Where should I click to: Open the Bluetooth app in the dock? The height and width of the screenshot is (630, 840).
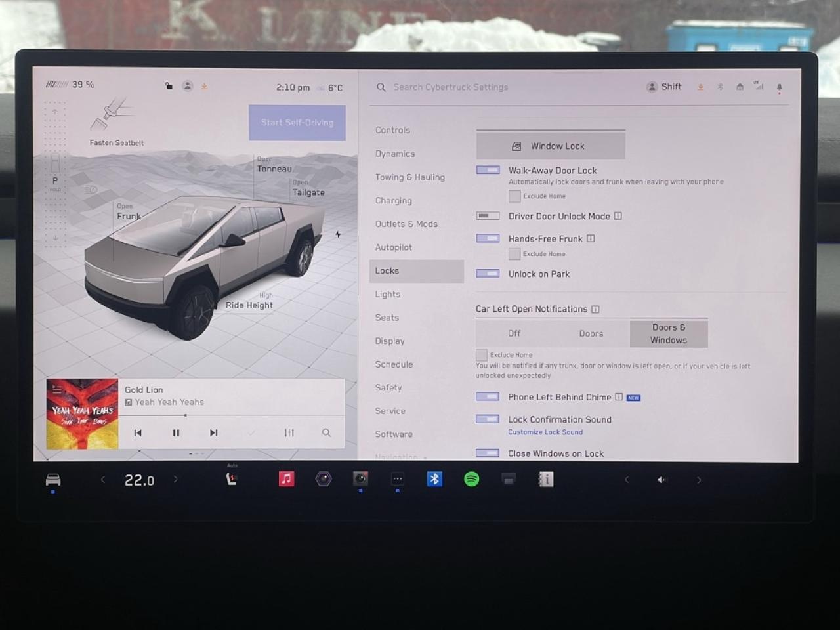tap(434, 479)
